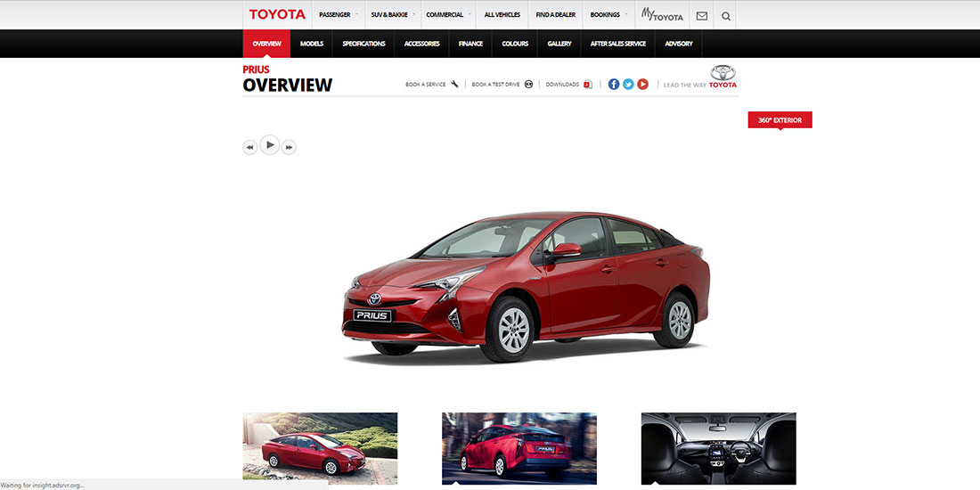
Task: Open the Twitter icon
Action: coord(628,84)
